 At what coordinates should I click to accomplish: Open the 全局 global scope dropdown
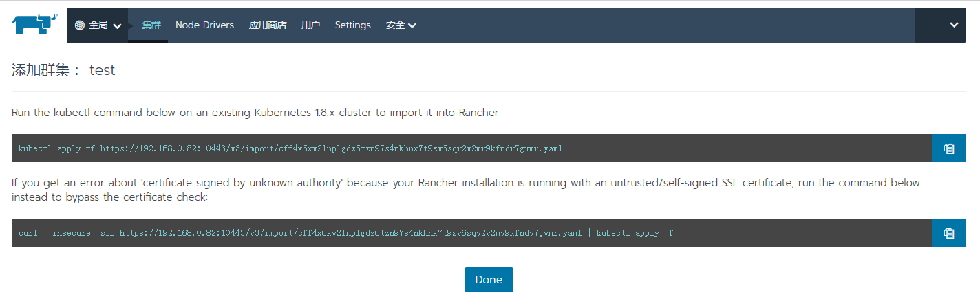click(x=98, y=25)
